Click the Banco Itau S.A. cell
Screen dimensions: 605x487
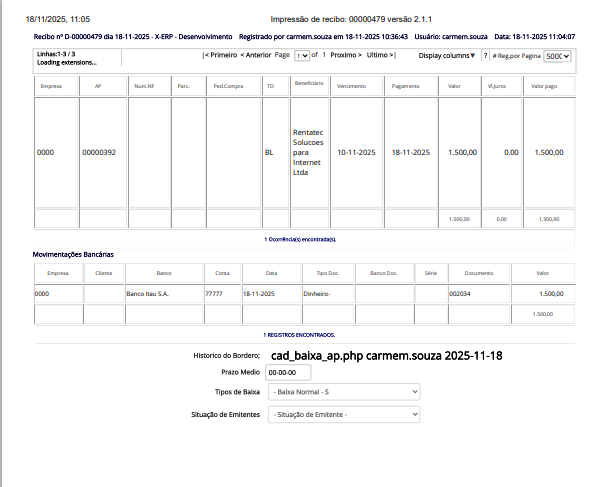148,294
